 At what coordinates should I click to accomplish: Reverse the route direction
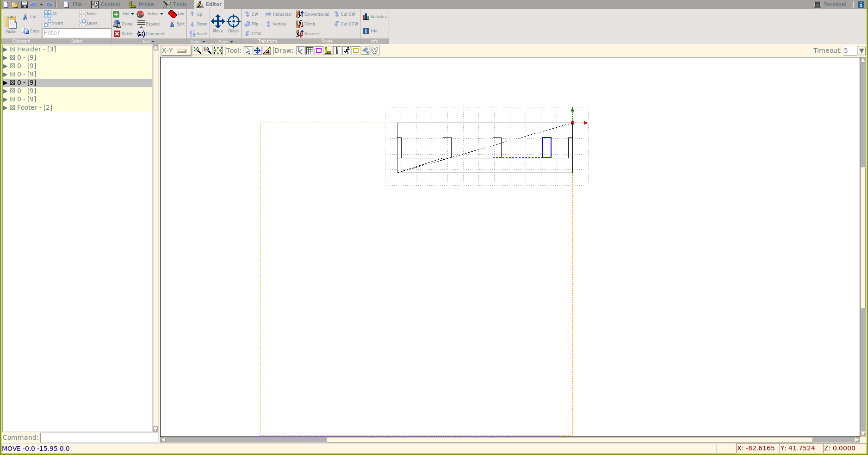(308, 34)
